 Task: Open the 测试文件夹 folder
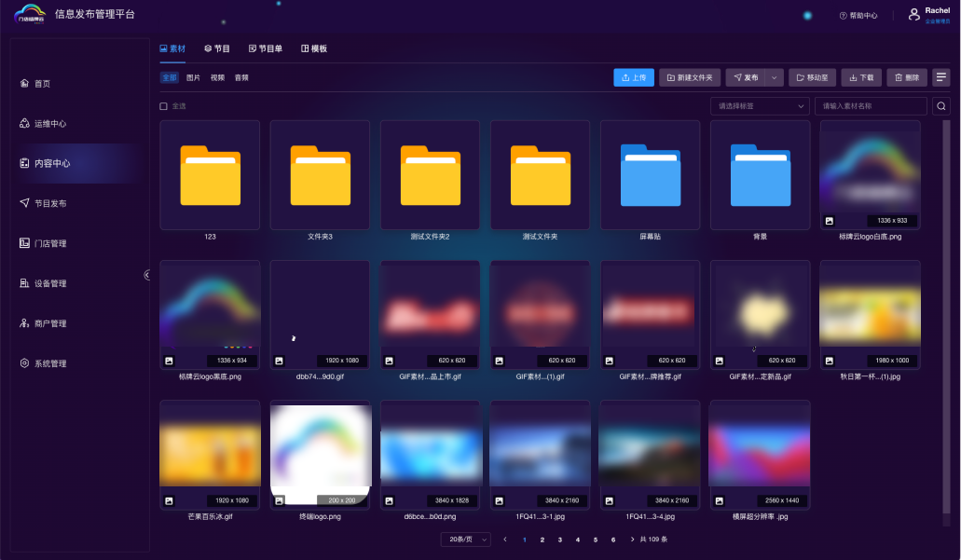540,175
